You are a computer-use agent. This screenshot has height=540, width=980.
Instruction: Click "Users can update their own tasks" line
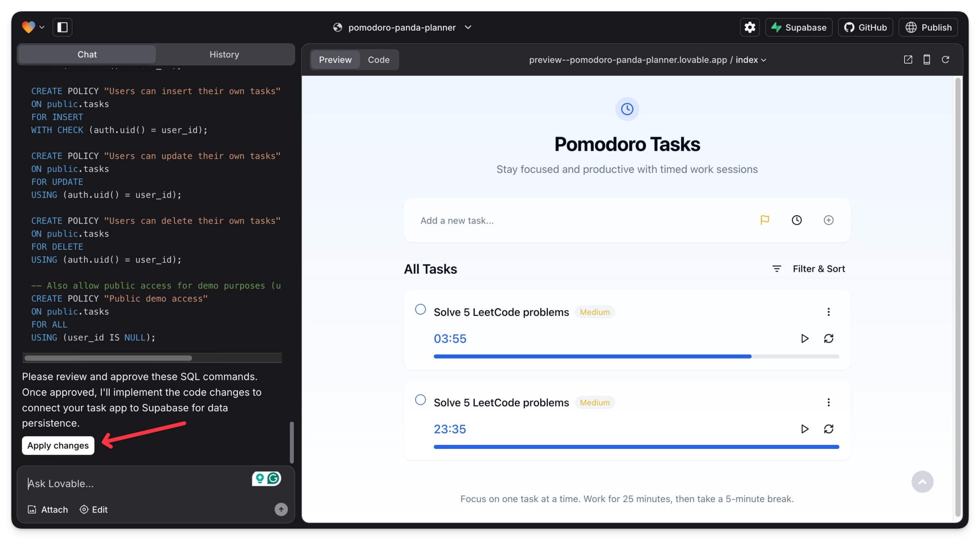click(x=156, y=156)
